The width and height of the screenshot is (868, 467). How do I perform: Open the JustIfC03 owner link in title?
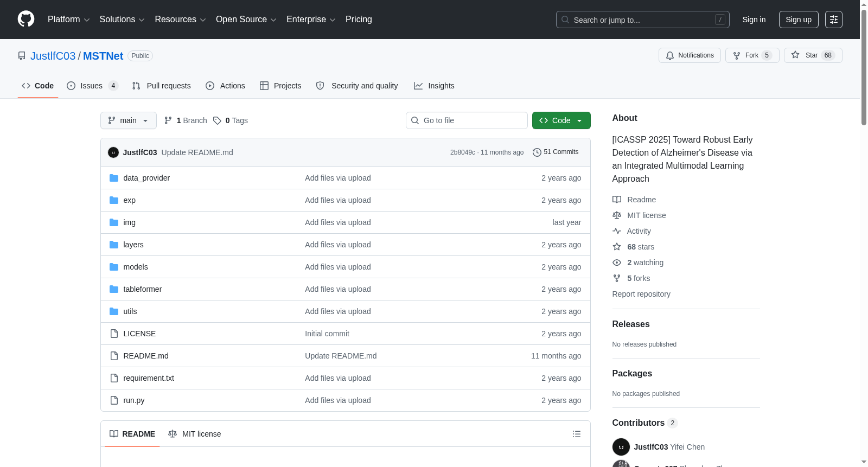[53, 56]
